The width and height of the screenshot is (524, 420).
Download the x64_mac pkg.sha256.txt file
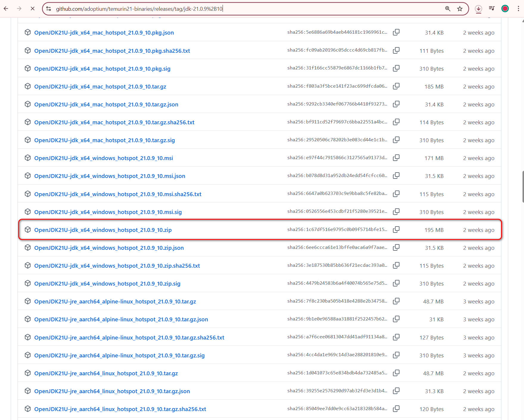(x=112, y=51)
